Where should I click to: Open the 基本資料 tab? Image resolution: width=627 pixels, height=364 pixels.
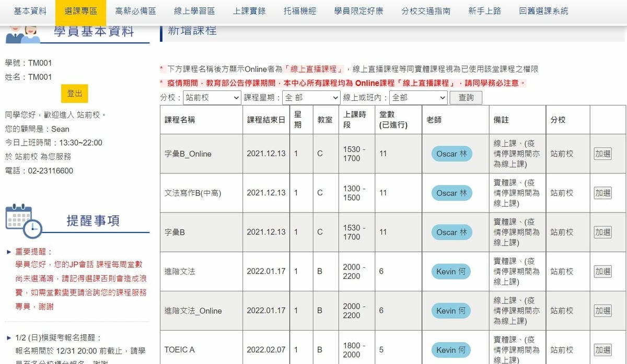tap(30, 11)
